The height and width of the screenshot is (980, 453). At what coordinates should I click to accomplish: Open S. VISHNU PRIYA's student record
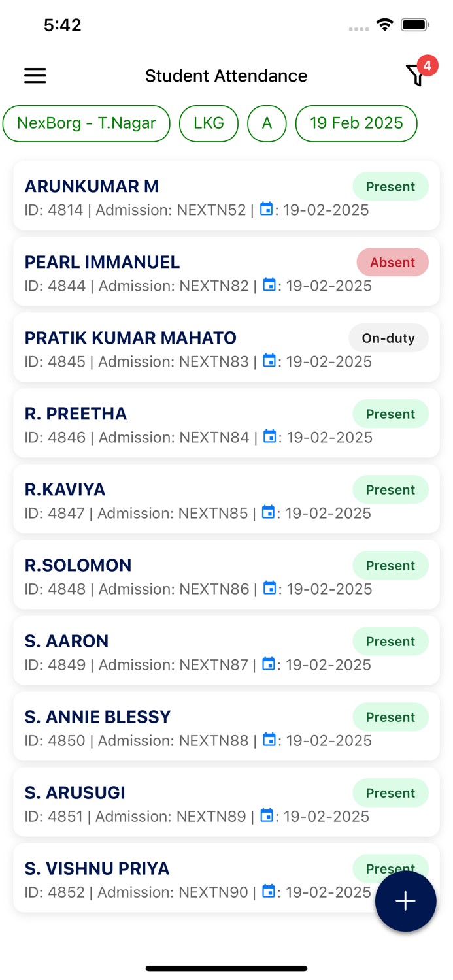[97, 868]
